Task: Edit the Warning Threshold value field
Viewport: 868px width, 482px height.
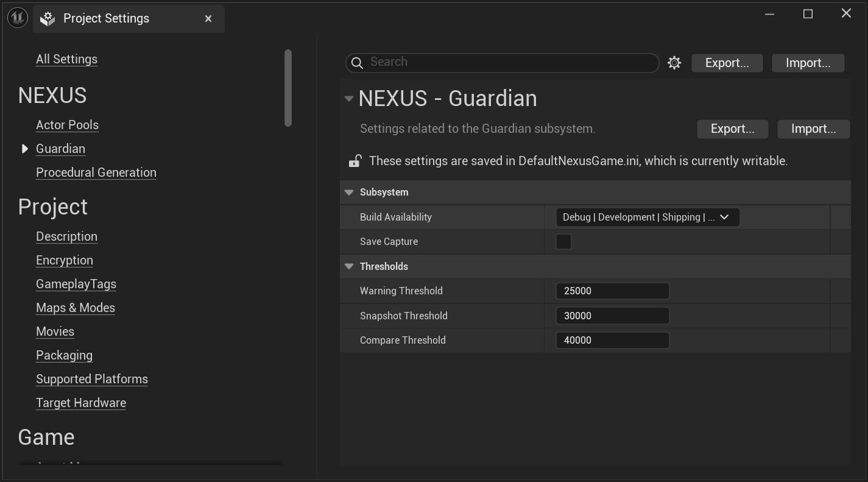Action: [x=612, y=291]
